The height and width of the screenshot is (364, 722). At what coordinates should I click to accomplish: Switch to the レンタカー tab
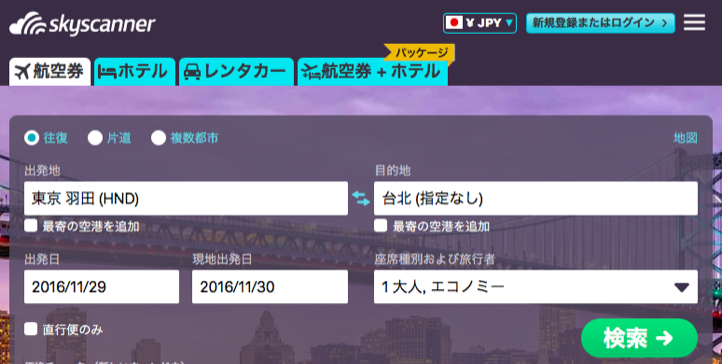pyautogui.click(x=236, y=72)
